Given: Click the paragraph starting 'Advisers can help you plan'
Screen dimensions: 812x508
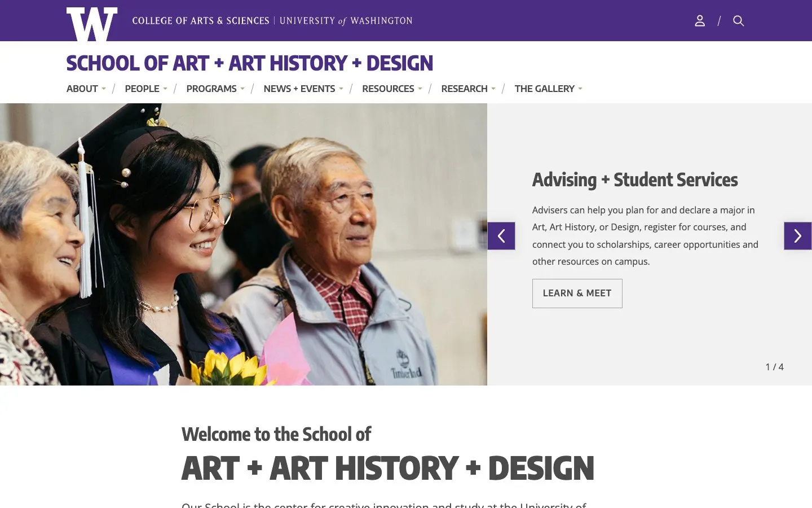Looking at the screenshot, I should pos(645,235).
